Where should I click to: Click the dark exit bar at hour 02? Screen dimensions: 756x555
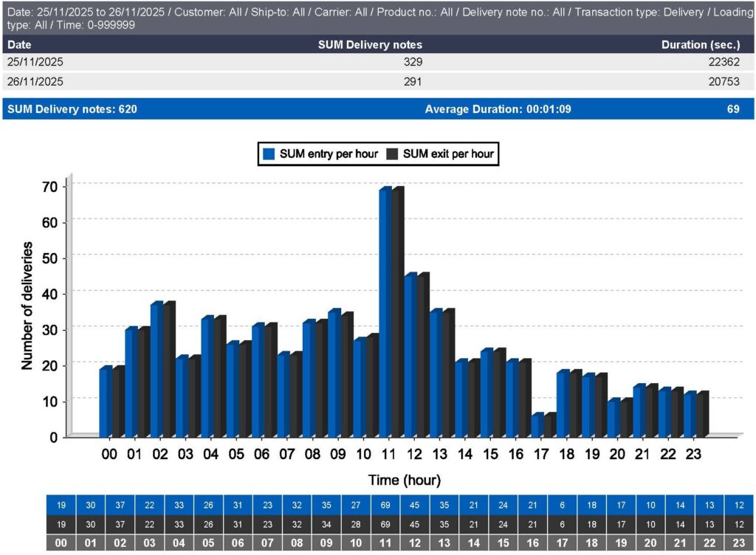(x=169, y=369)
